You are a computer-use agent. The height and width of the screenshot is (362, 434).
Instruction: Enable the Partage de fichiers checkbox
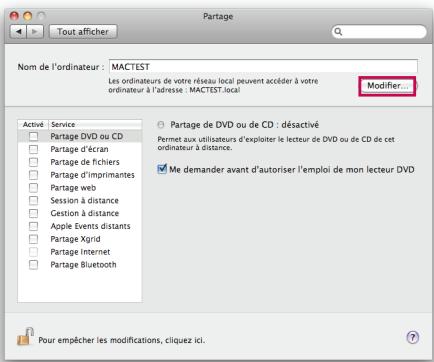33,162
